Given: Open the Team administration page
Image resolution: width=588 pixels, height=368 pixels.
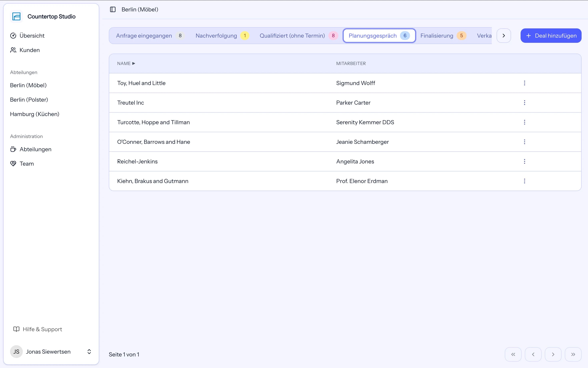Looking at the screenshot, I should (22, 164).
